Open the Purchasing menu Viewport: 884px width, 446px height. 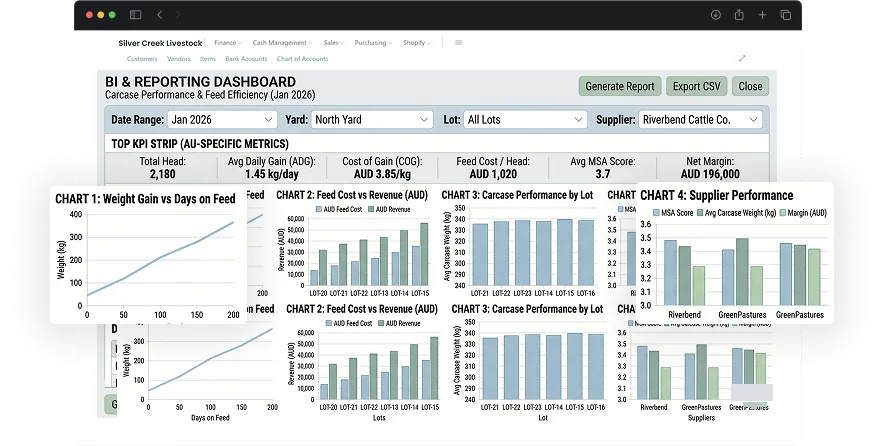click(x=373, y=42)
